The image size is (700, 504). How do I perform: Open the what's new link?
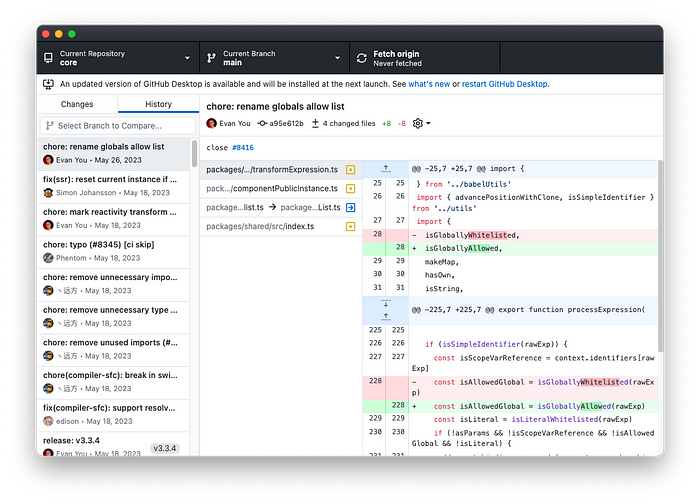coord(429,84)
